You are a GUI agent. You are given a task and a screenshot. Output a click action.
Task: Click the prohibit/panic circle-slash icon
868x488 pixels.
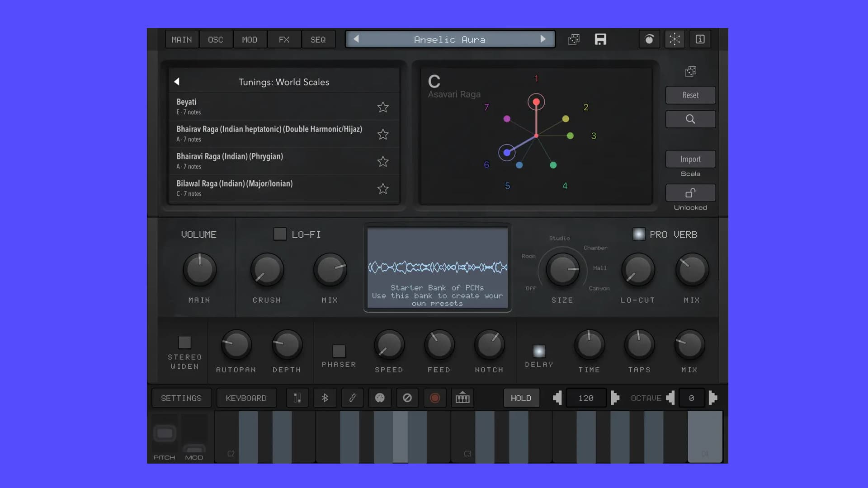[407, 398]
